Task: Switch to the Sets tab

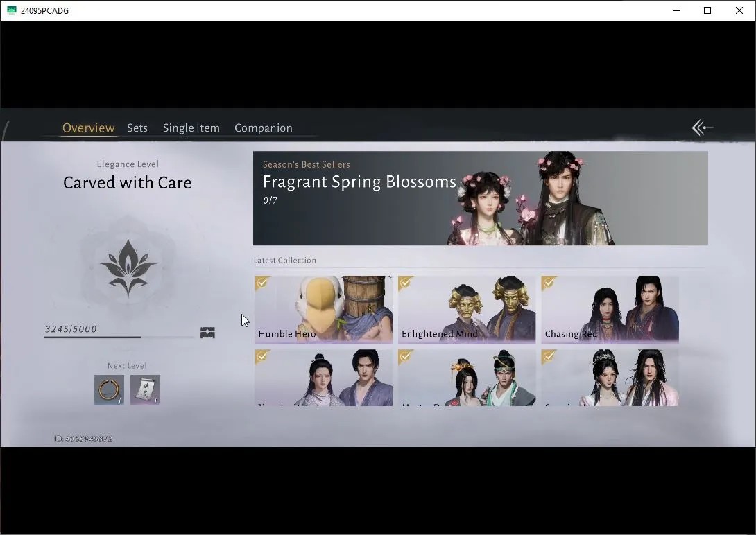Action: pos(137,128)
